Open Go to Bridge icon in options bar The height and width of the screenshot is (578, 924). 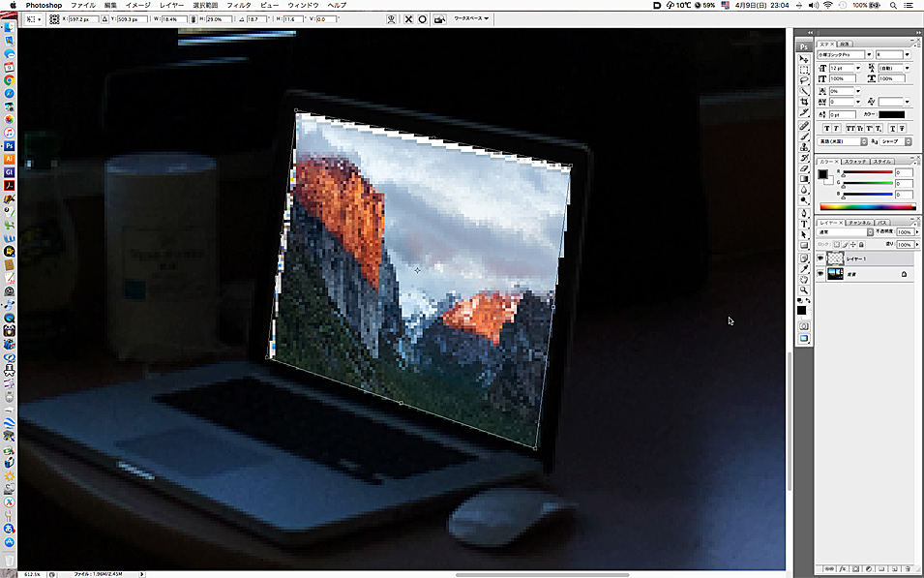[x=439, y=18]
